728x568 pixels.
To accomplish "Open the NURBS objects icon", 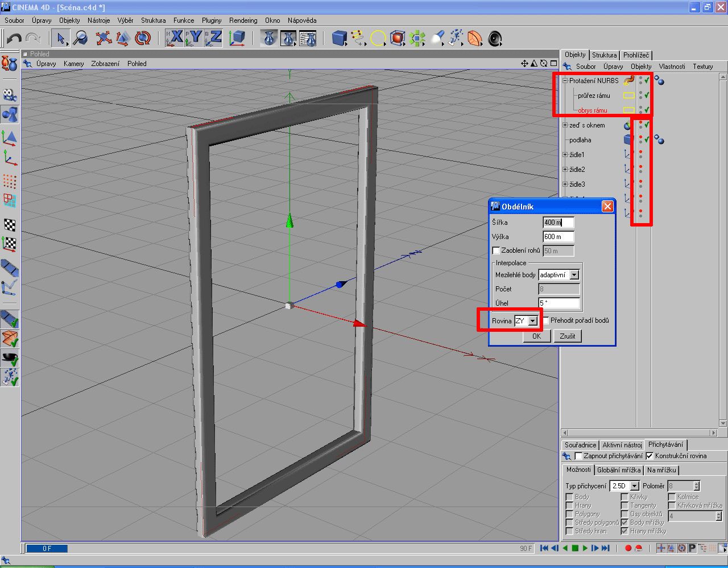I will coord(398,39).
